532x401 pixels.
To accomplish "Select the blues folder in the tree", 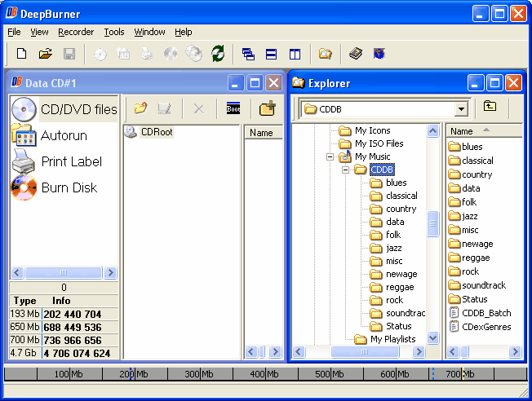I will click(397, 183).
